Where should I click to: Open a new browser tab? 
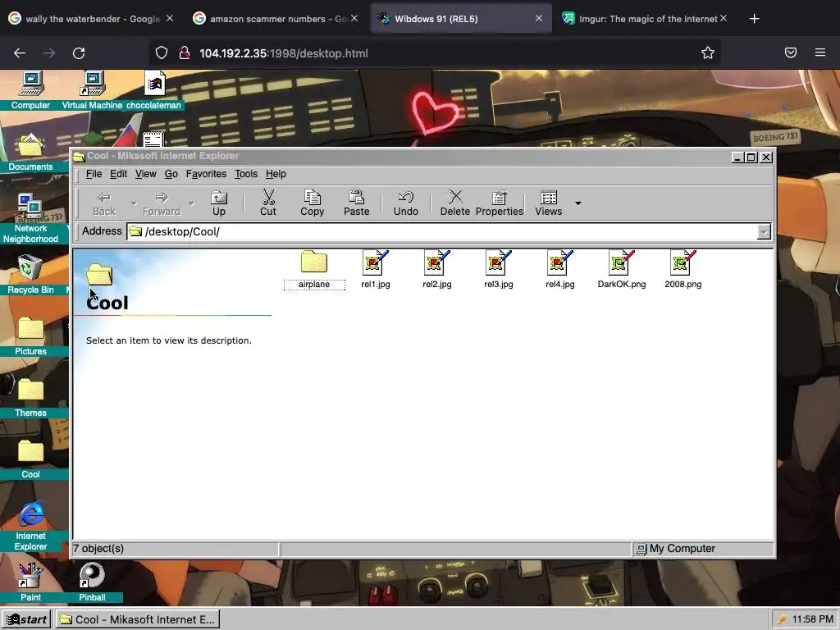(x=755, y=19)
